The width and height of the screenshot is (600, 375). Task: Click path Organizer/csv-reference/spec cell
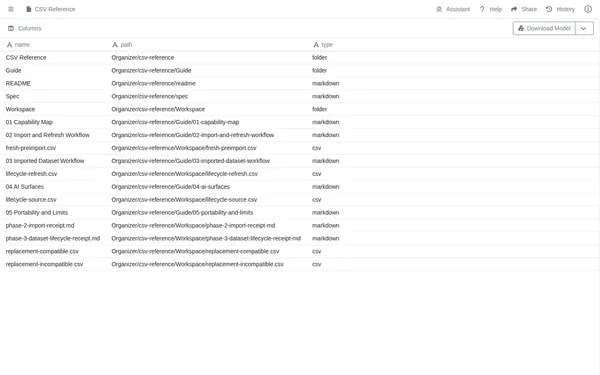pyautogui.click(x=150, y=96)
